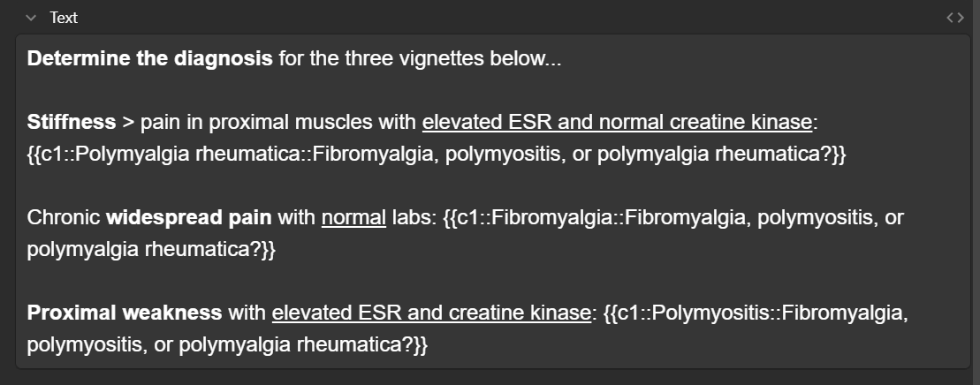The height and width of the screenshot is (385, 980).
Task: Place cursor in bold 'Determine the diagnosis'
Action: (150, 59)
